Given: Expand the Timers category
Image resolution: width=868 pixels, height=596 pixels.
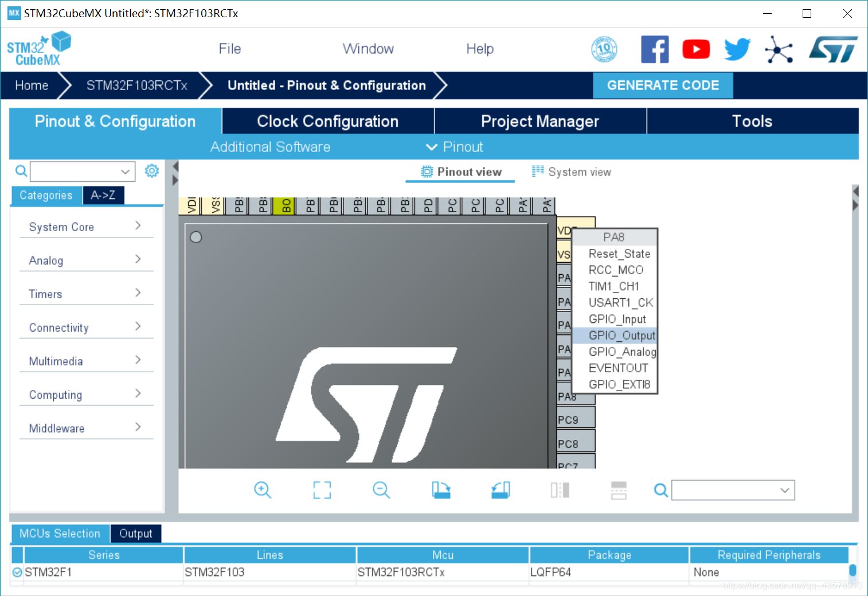Looking at the screenshot, I should [87, 294].
